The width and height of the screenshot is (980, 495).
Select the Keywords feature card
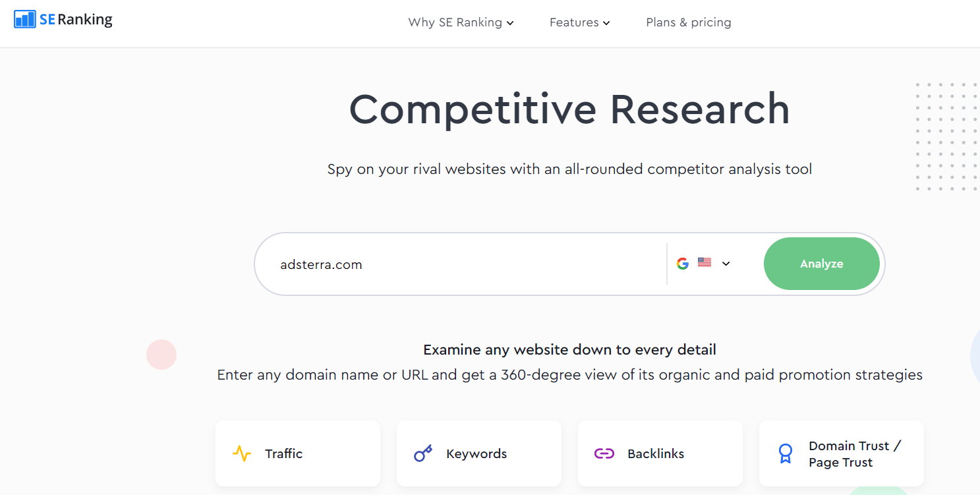[x=478, y=453]
